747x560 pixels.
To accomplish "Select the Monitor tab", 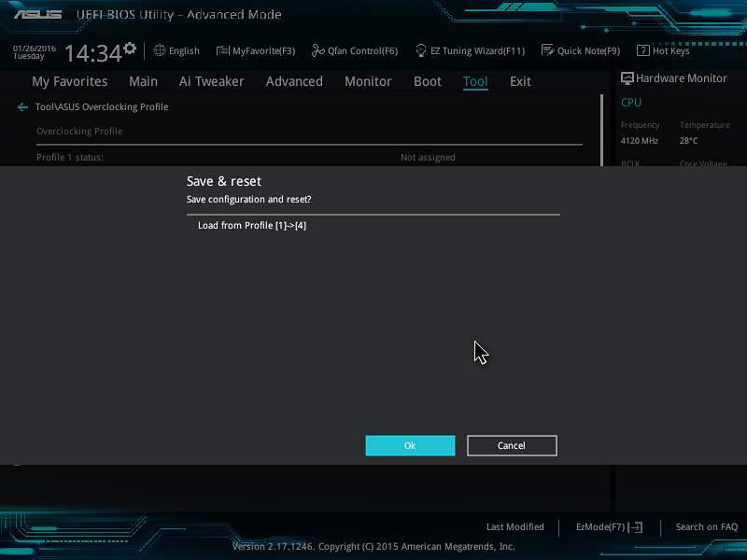I will (368, 81).
